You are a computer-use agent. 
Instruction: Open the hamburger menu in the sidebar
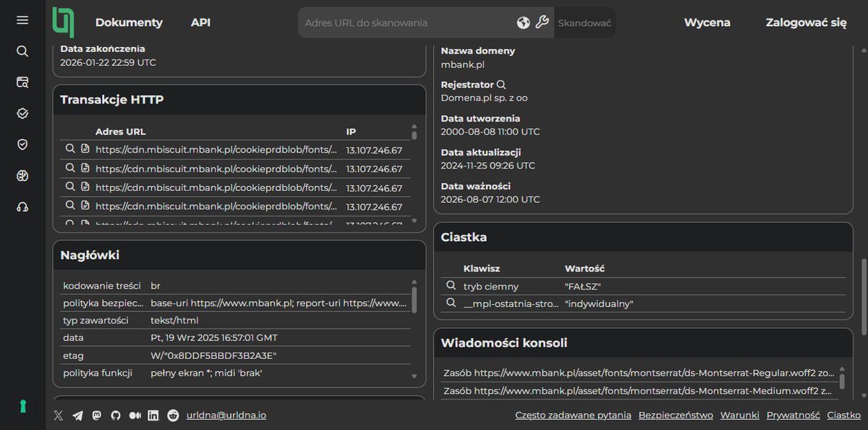[x=22, y=20]
